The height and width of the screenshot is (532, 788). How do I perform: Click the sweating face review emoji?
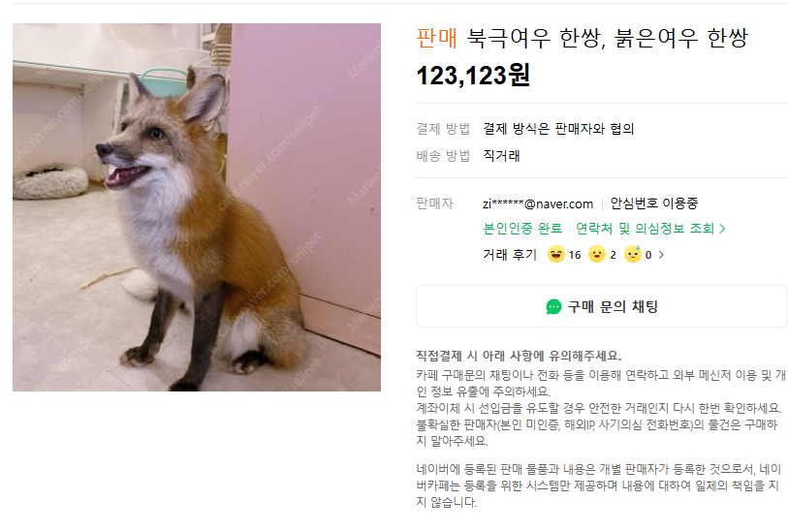(x=633, y=254)
